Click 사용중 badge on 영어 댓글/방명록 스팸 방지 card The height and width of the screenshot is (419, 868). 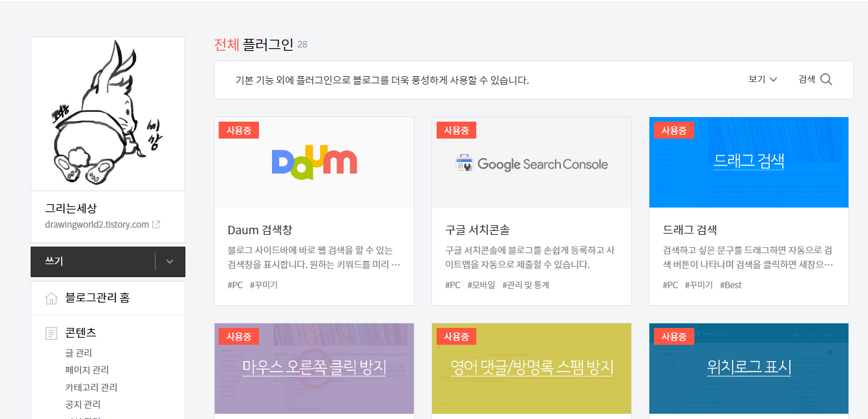click(456, 336)
